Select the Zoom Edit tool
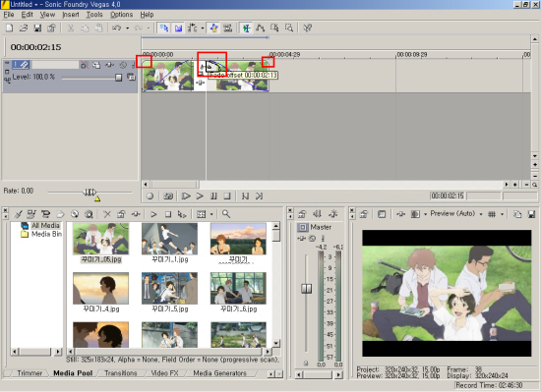The image size is (541, 392). [x=288, y=28]
